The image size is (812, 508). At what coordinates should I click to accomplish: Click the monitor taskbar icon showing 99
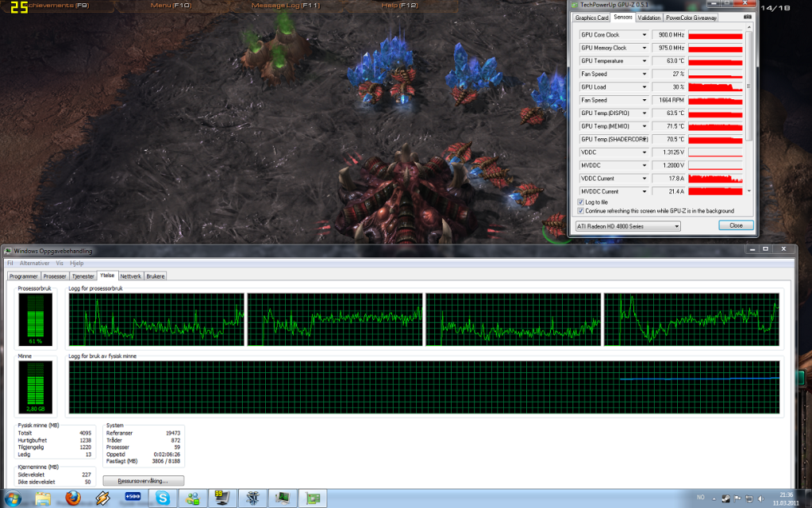click(222, 498)
